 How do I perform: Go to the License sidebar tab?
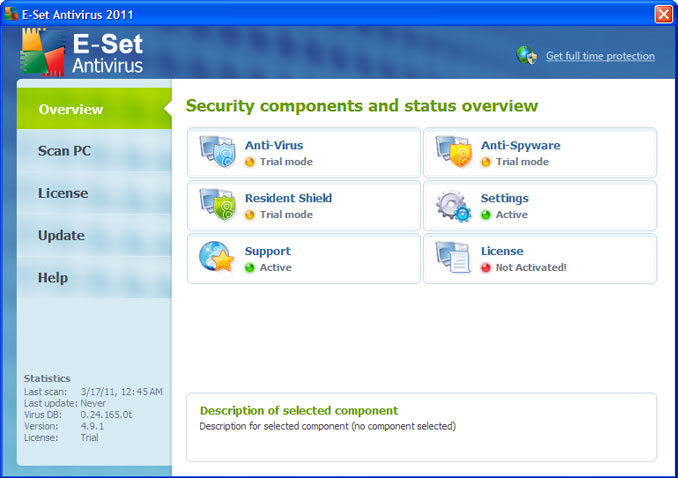[x=94, y=193]
